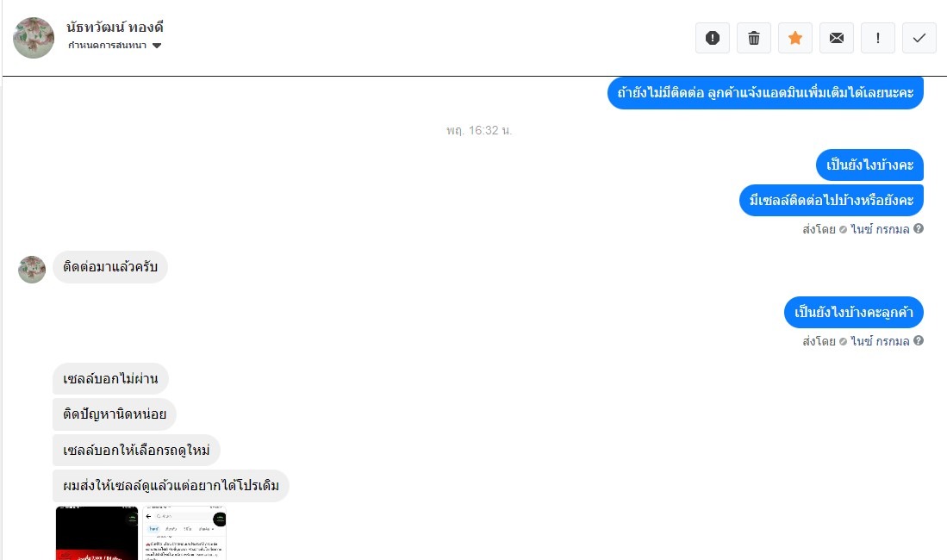Screen dimensions: 947x560
Task: Mark the conversation as done with the checkmark
Action: pyautogui.click(x=919, y=38)
